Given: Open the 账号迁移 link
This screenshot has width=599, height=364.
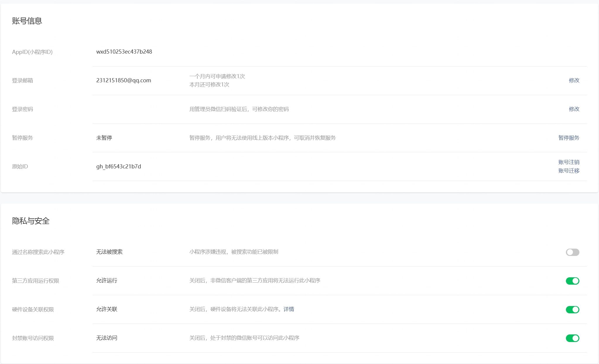Looking at the screenshot, I should (x=569, y=171).
